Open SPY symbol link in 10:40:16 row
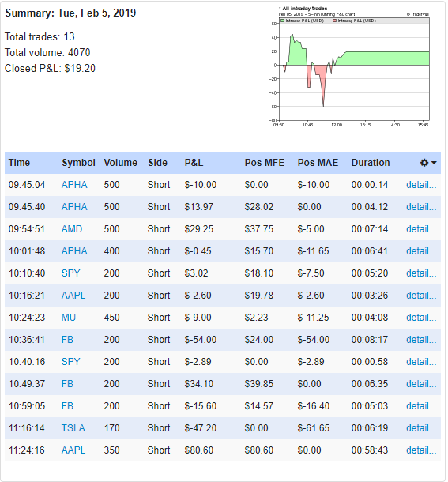Viewport: 448px width, 482px height. click(x=71, y=362)
